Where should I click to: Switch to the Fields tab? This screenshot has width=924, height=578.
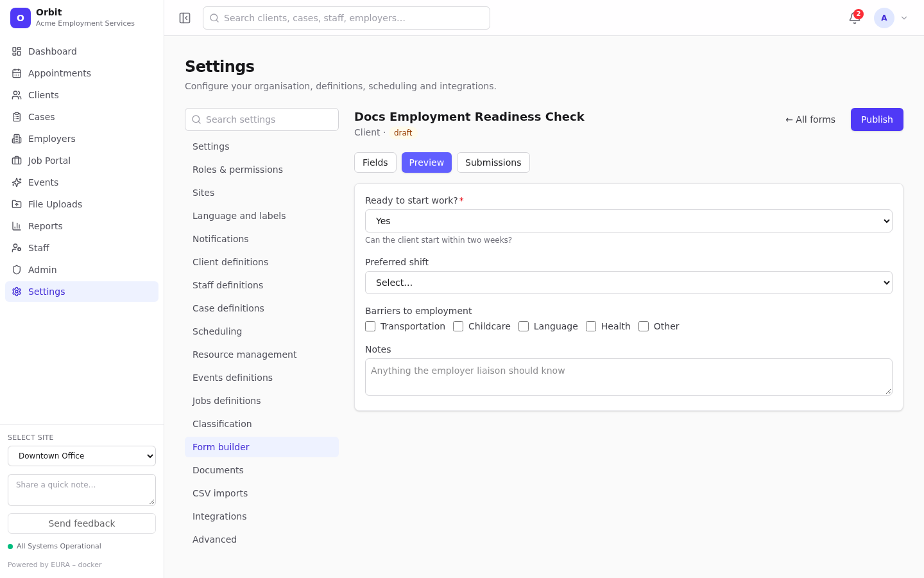375,162
